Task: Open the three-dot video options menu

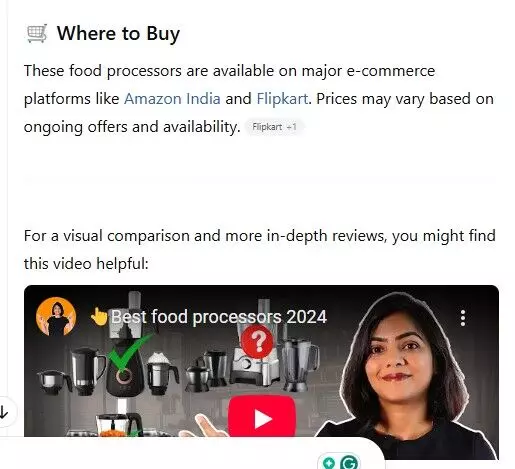Action: [x=463, y=318]
